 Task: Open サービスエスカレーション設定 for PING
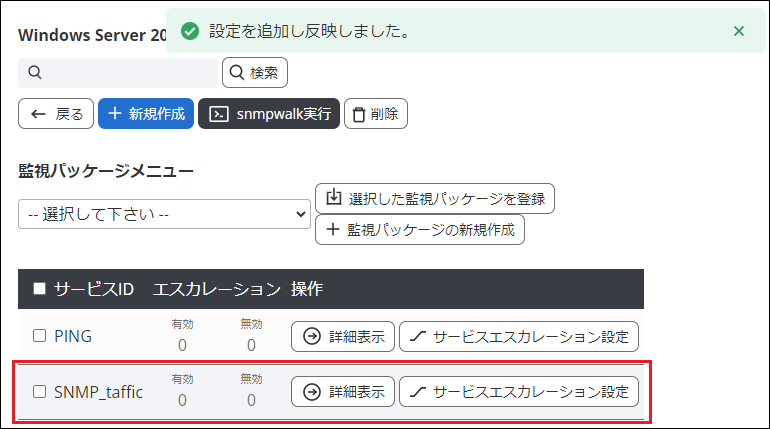[x=519, y=337]
